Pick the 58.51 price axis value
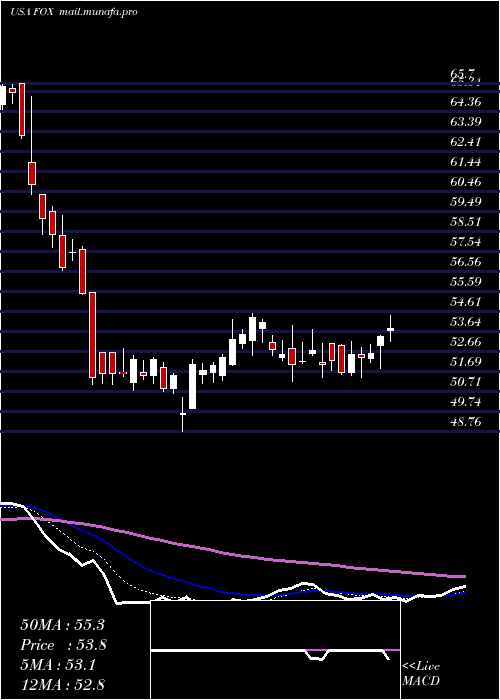Viewport: 500px width, 700px height. pyautogui.click(x=466, y=221)
